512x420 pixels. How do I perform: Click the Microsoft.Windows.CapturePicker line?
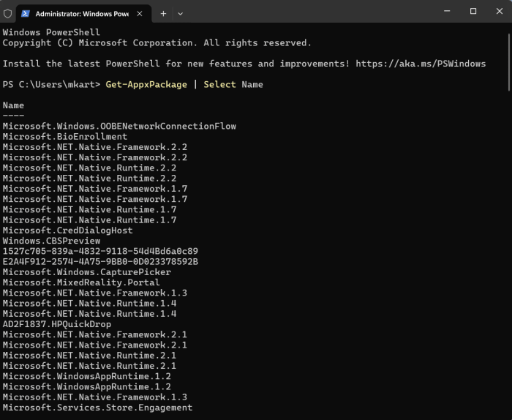click(x=87, y=272)
